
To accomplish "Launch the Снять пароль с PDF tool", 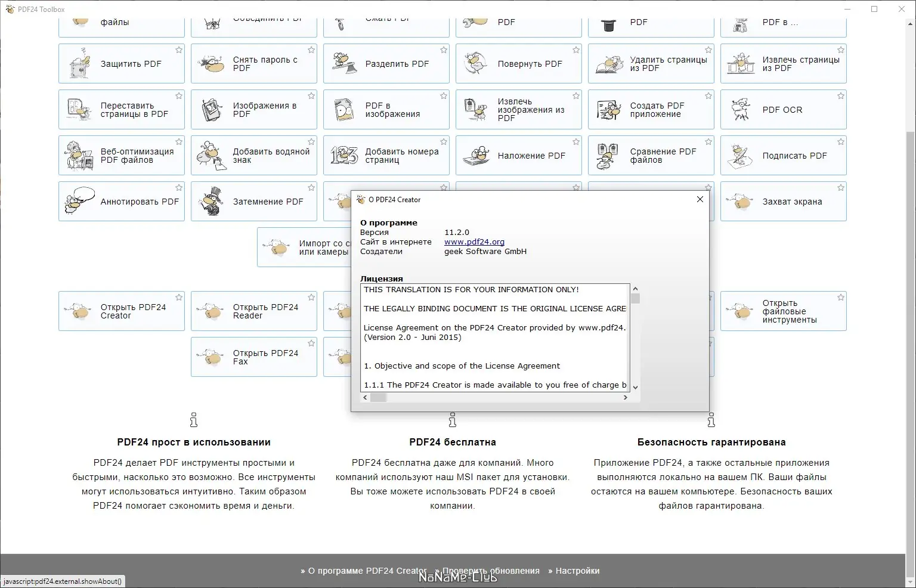I will 254,64.
